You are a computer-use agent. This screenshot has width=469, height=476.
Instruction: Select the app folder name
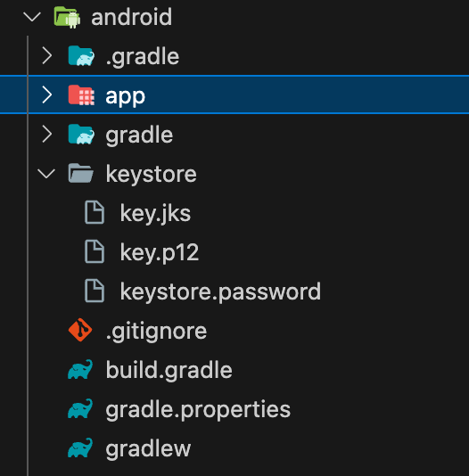[126, 97]
